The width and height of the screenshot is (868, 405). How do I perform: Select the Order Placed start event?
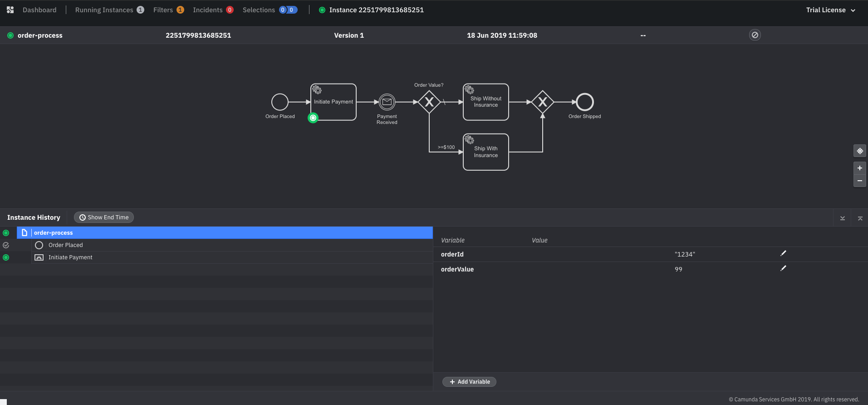pyautogui.click(x=280, y=102)
